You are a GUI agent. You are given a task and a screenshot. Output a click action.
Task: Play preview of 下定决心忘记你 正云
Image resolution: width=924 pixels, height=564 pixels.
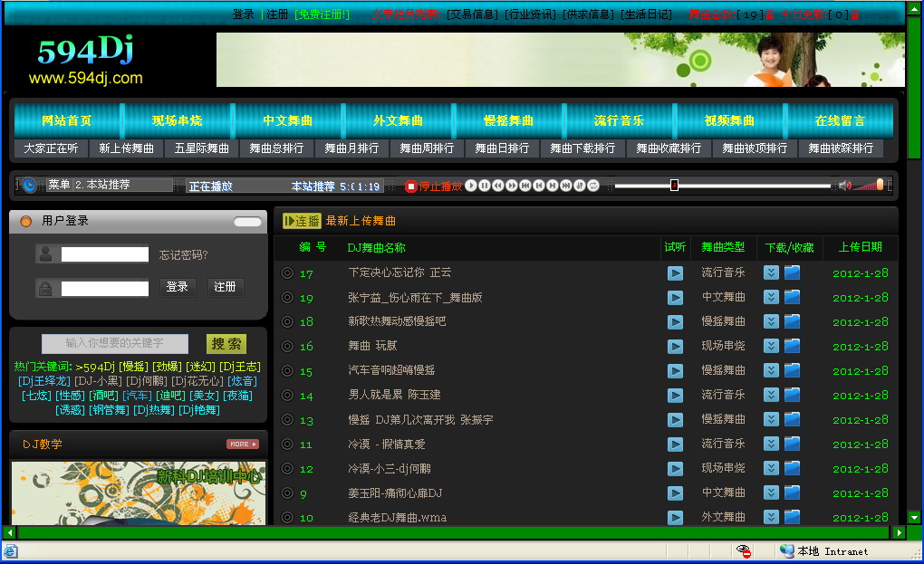point(675,273)
